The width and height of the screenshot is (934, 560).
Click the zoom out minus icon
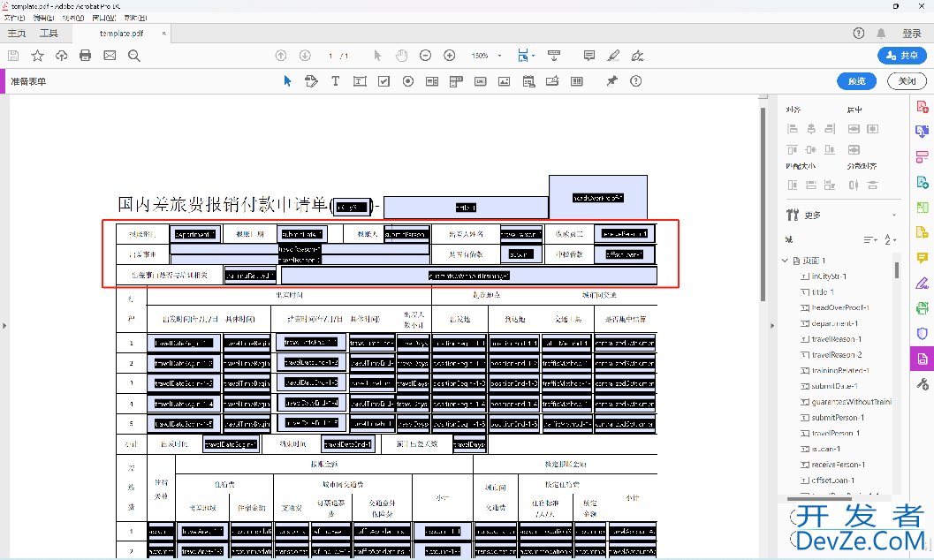click(x=425, y=56)
